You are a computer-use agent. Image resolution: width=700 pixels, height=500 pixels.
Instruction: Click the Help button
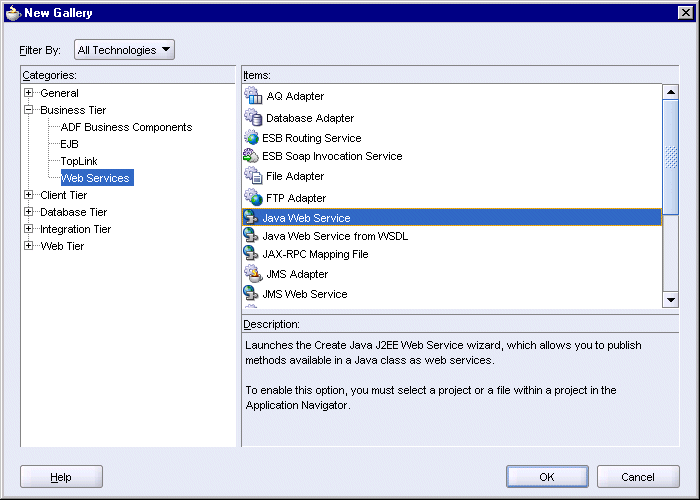61,477
